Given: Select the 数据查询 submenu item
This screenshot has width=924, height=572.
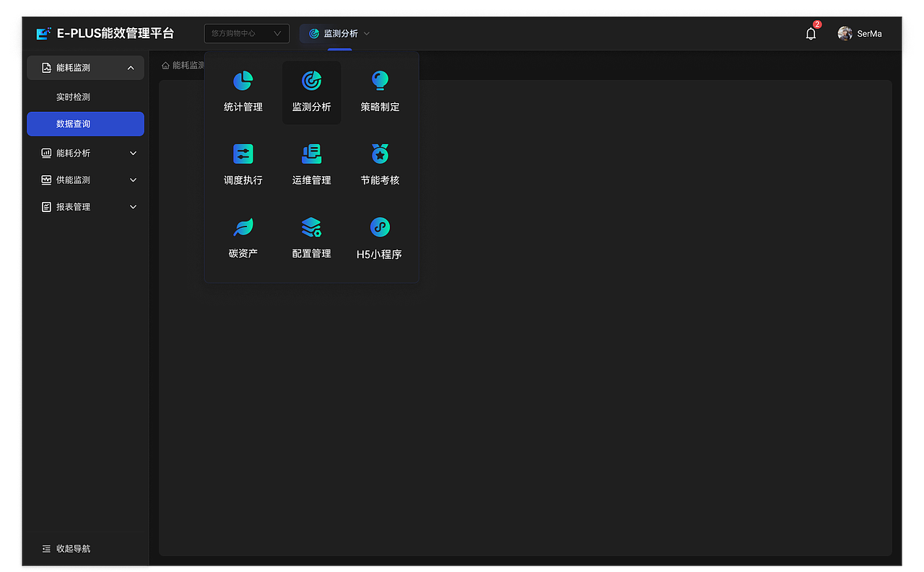Looking at the screenshot, I should coord(85,124).
